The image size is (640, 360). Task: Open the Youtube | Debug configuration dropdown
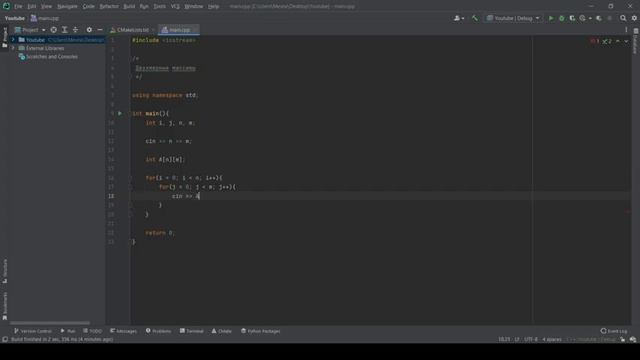point(513,18)
